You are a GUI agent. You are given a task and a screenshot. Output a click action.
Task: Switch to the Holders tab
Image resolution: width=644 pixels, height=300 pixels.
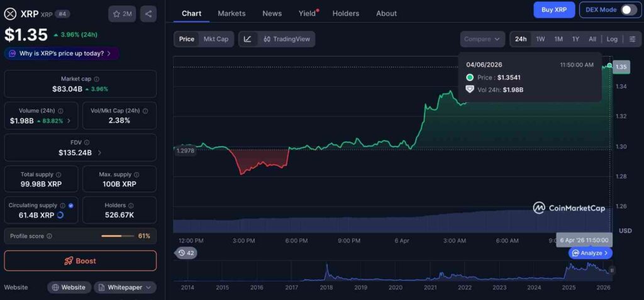[345, 13]
